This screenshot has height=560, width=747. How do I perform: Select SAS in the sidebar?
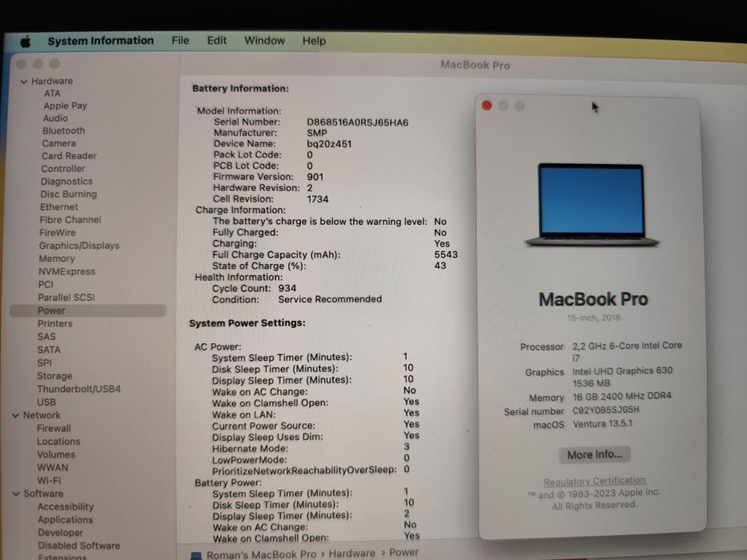coord(46,336)
